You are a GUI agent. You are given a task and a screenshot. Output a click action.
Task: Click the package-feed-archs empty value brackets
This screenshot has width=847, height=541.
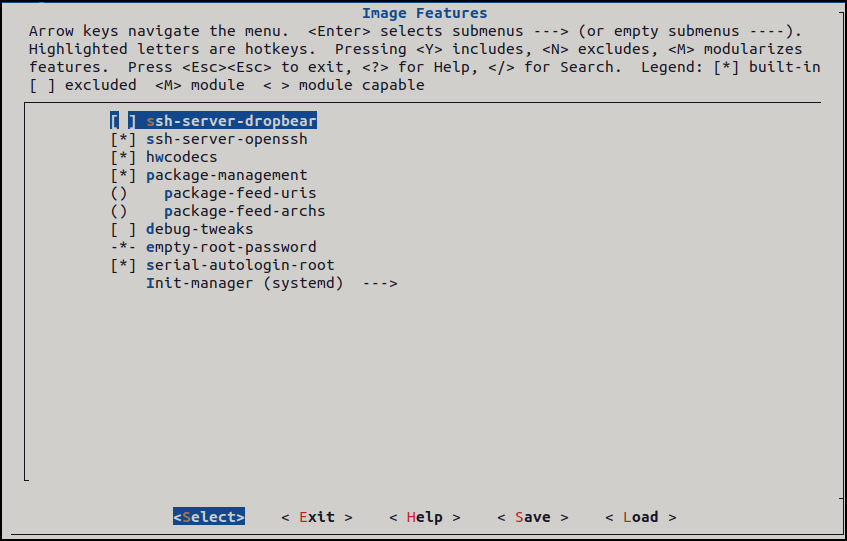(119, 211)
